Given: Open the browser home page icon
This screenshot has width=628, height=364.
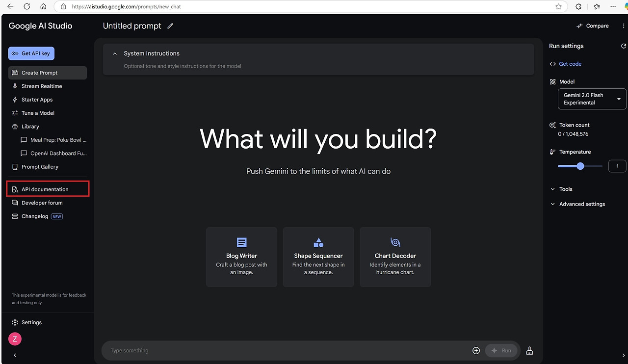Looking at the screenshot, I should tap(43, 7).
